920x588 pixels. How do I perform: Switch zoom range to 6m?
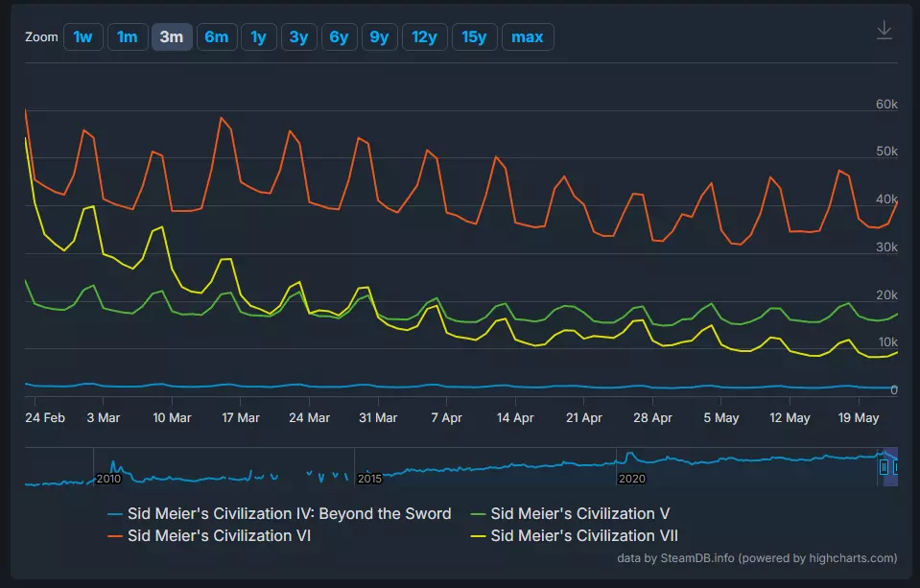click(x=217, y=37)
